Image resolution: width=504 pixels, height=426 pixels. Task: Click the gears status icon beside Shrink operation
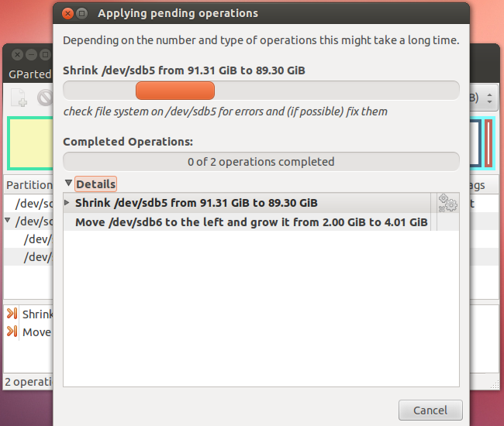447,203
